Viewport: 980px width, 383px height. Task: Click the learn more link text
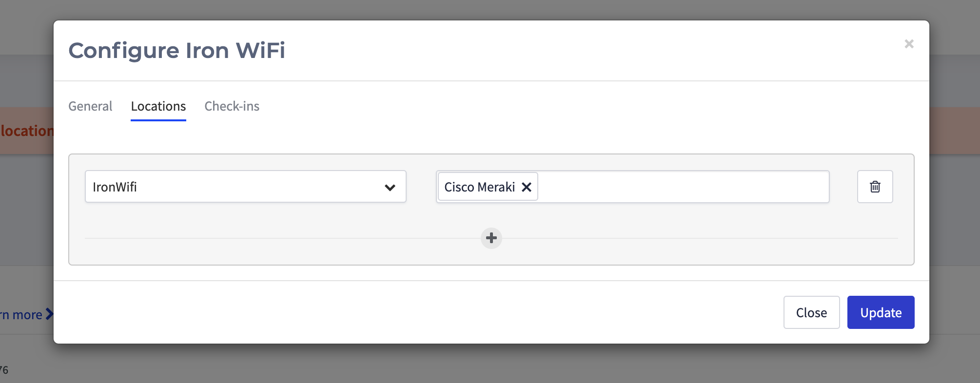click(x=21, y=315)
